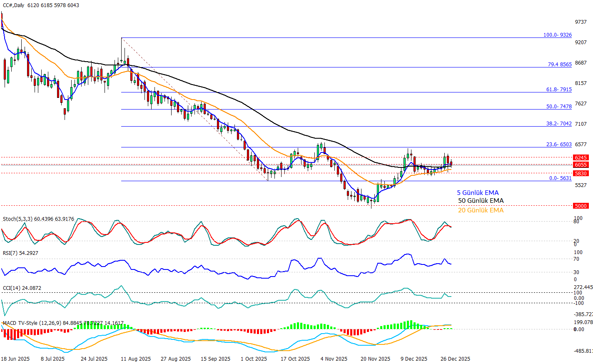Select the black 50 Günlük EMA legend
593x364 pixels.
click(x=481, y=201)
